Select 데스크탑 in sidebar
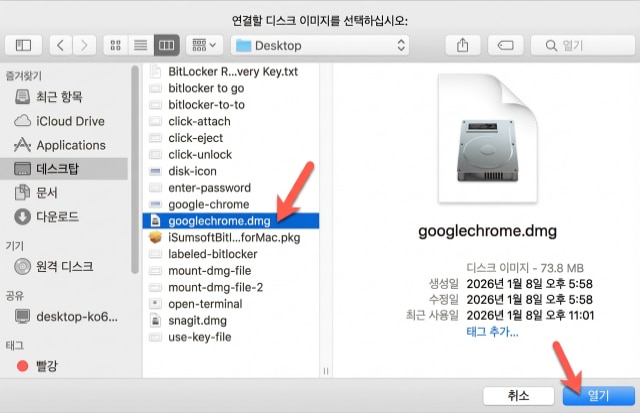The width and height of the screenshot is (640, 413). coord(64,169)
